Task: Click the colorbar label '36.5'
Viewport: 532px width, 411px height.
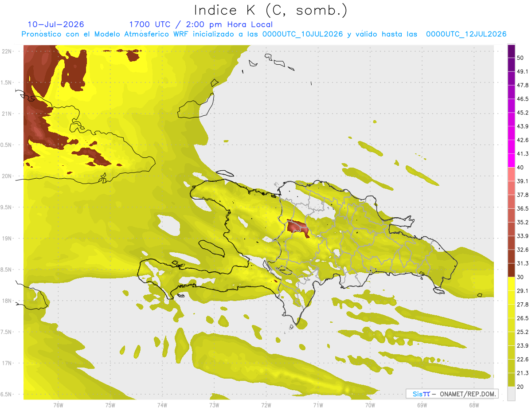Action: click(523, 208)
